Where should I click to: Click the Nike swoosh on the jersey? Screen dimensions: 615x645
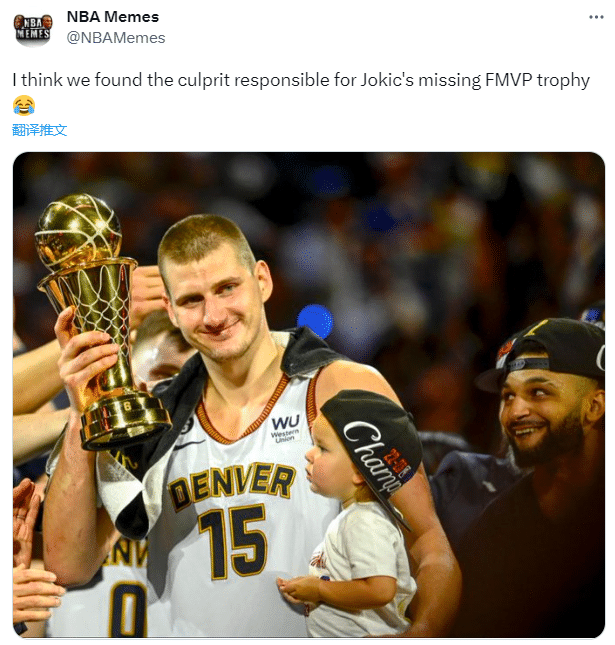[189, 444]
